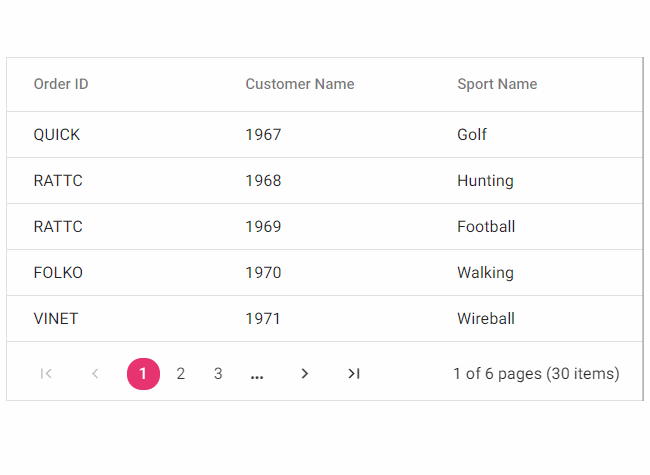Click the FOLKO order row

[x=58, y=273]
